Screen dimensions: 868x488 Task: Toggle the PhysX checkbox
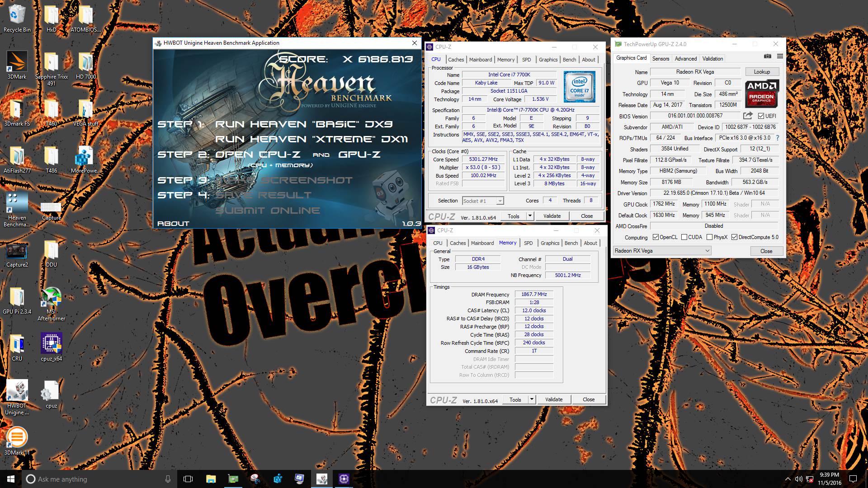[709, 237]
